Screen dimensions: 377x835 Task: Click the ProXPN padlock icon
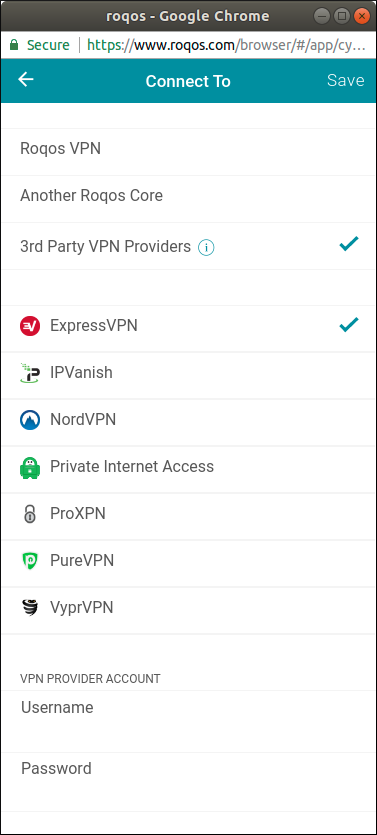tap(30, 514)
